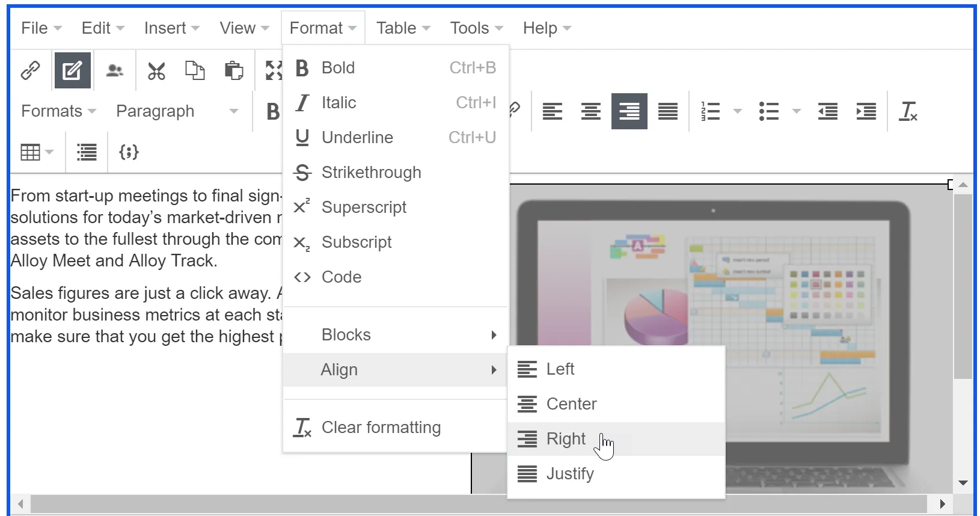Toggle the Bold toolbar button
980x516 pixels.
coord(272,111)
